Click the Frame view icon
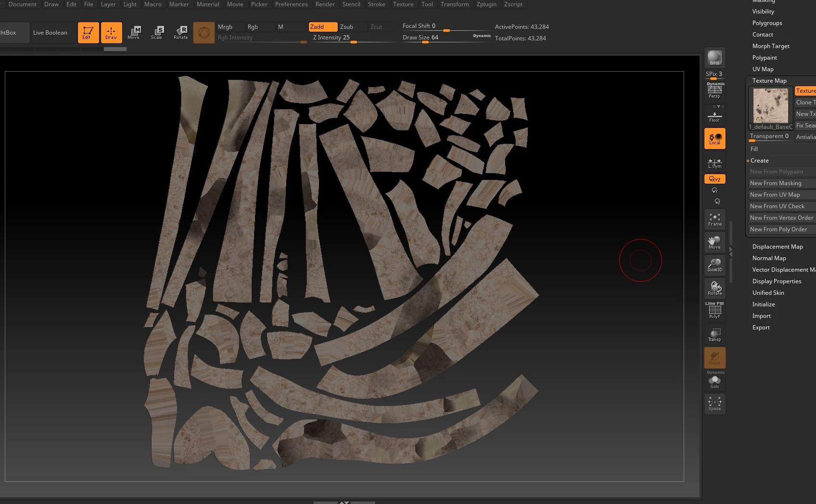Image resolution: width=816 pixels, height=504 pixels. [x=714, y=220]
